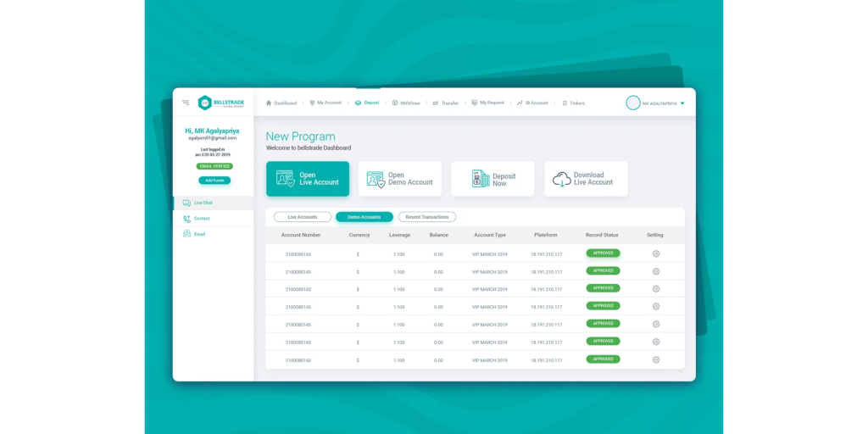Click the Balance column header
This screenshot has height=434, width=868.
pyautogui.click(x=439, y=236)
